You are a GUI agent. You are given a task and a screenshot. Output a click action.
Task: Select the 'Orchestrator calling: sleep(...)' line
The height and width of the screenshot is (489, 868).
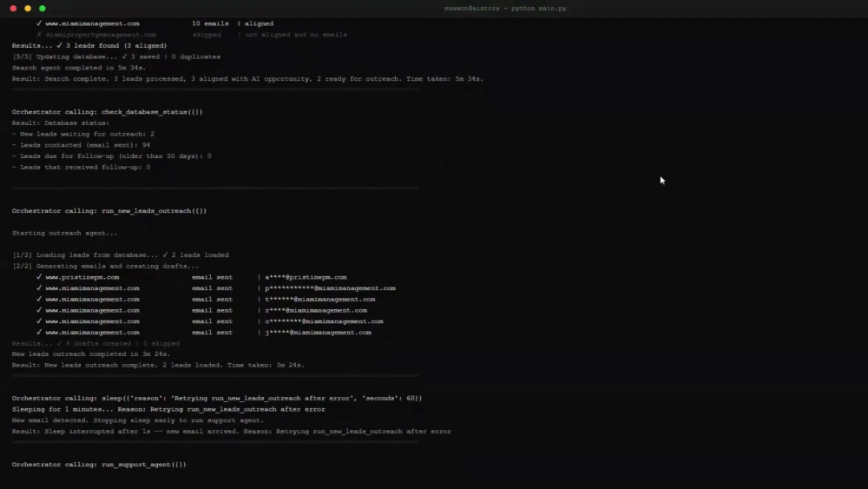217,399
